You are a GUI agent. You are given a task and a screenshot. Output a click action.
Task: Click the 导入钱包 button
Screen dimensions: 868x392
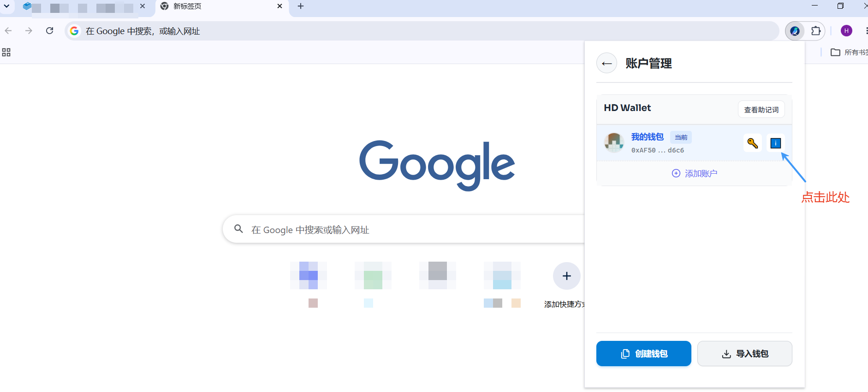pyautogui.click(x=745, y=354)
